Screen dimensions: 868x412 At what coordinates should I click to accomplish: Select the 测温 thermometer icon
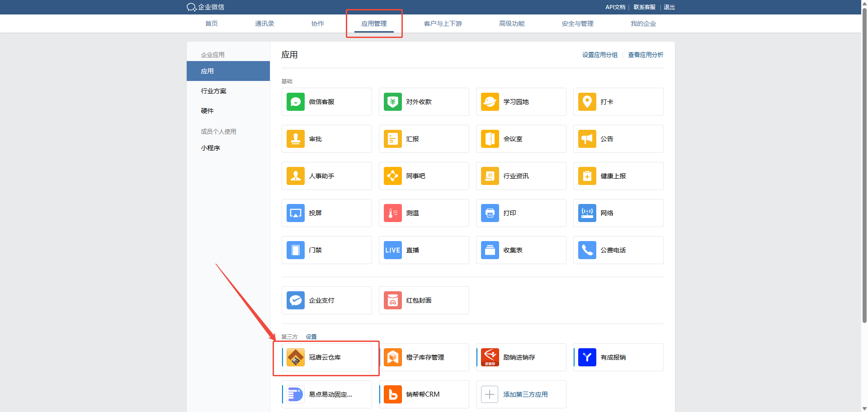392,213
